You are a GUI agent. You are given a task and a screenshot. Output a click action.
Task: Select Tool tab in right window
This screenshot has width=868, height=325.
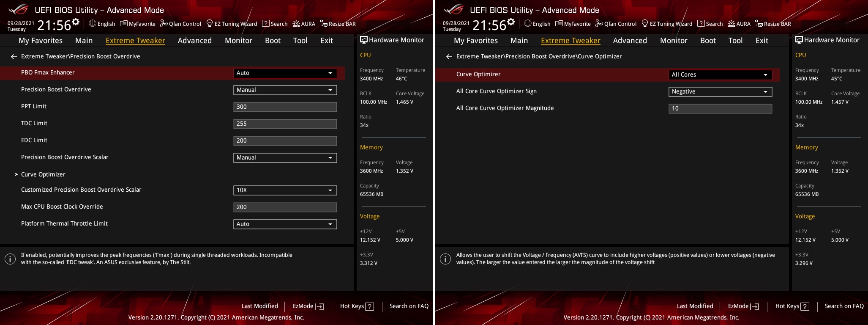click(x=736, y=41)
